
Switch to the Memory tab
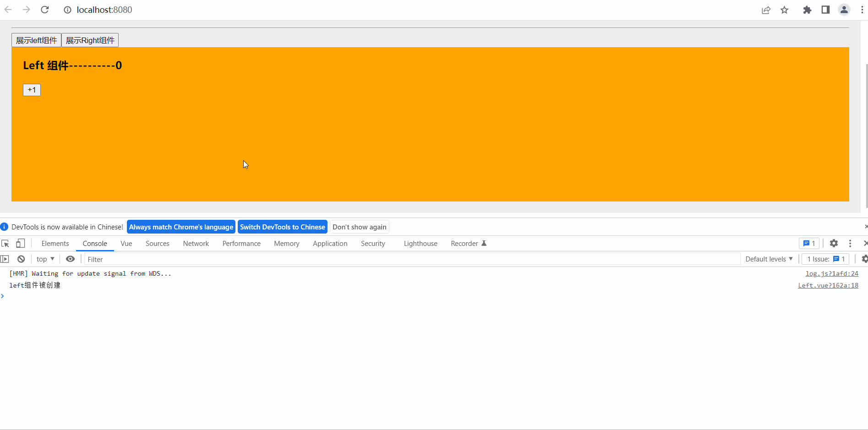point(287,244)
